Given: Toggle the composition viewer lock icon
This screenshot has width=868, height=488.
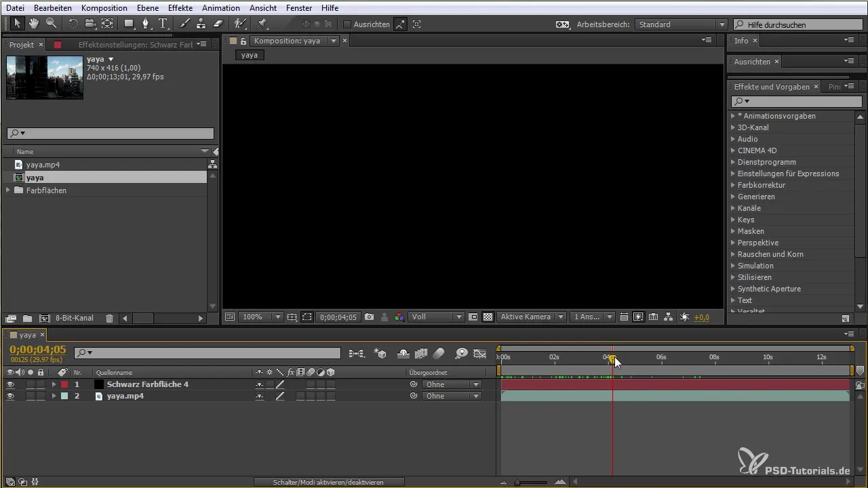Looking at the screenshot, I should (x=243, y=41).
